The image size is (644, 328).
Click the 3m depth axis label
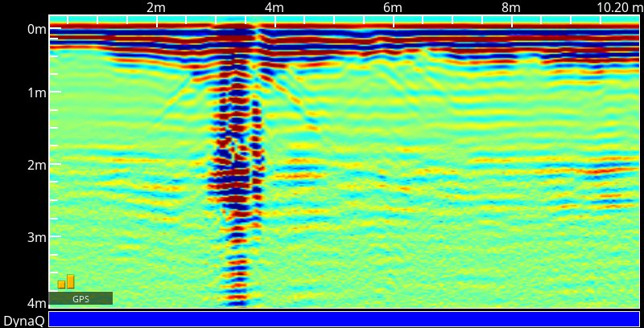37,237
